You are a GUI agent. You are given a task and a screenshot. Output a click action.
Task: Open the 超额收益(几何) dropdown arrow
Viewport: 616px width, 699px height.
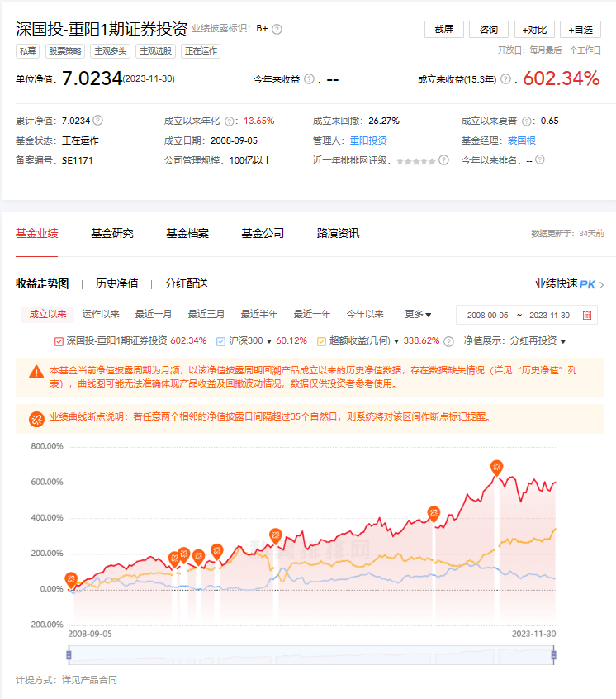pyautogui.click(x=396, y=341)
